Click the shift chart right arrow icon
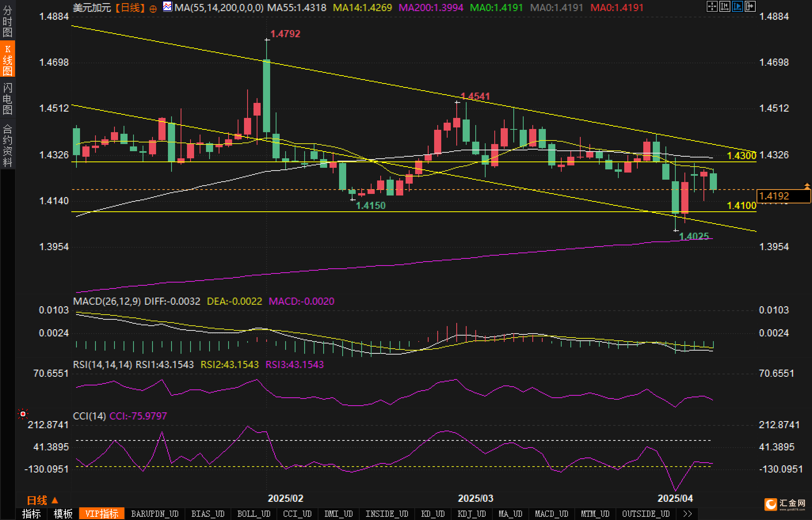The height and width of the screenshot is (520, 812). 750,6
